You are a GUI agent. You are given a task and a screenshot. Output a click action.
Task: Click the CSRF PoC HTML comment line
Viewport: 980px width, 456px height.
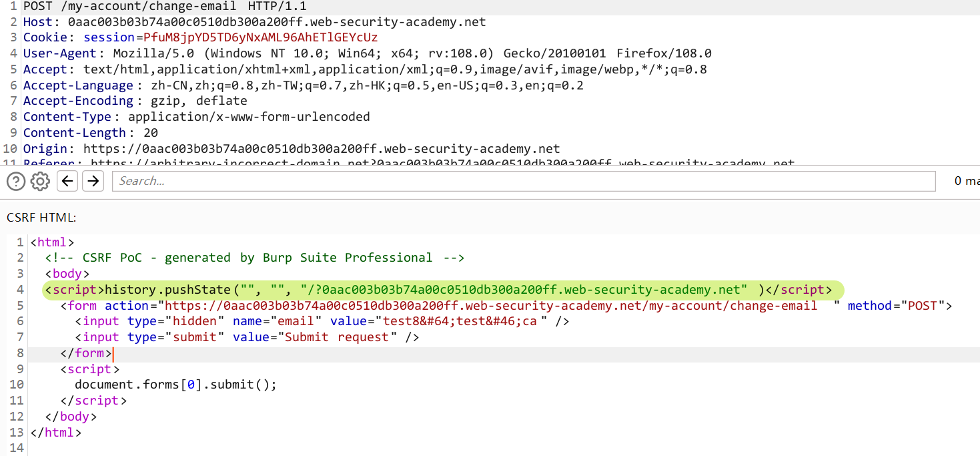pyautogui.click(x=254, y=258)
